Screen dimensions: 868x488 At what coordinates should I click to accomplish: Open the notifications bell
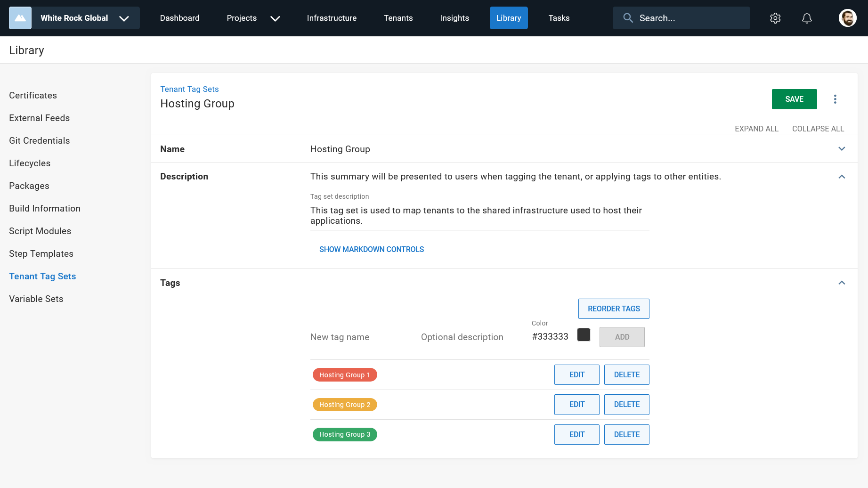[x=807, y=18]
